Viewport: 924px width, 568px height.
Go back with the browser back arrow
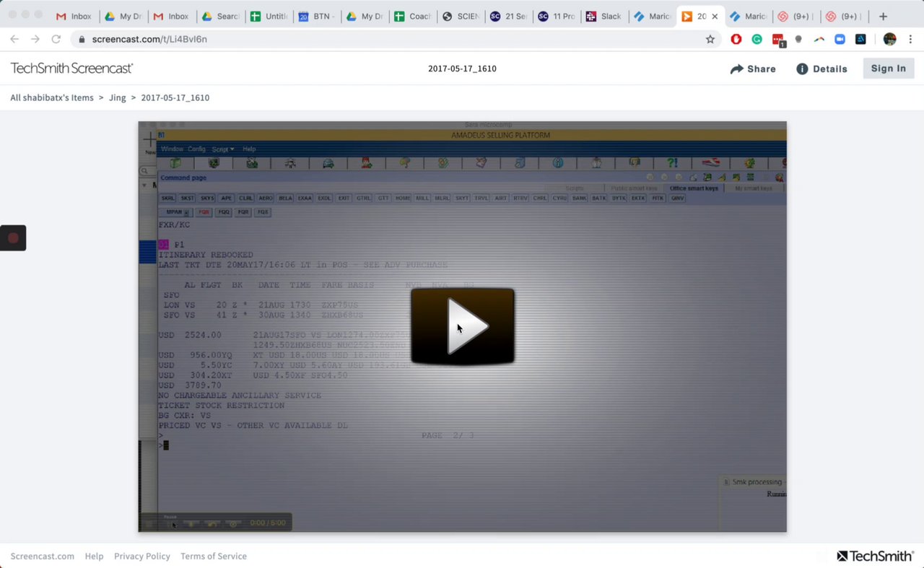pos(14,39)
